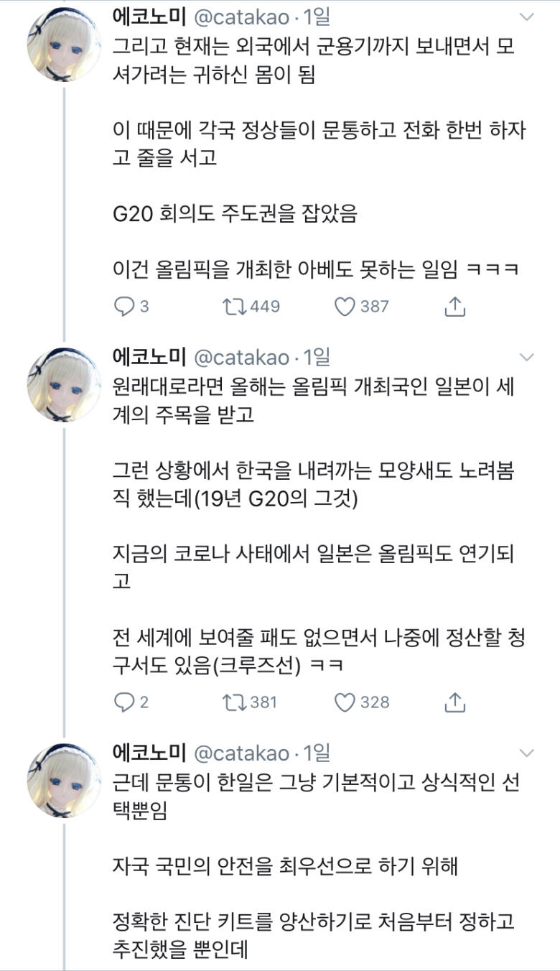Open the third tweet's chevron menu

tap(527, 753)
